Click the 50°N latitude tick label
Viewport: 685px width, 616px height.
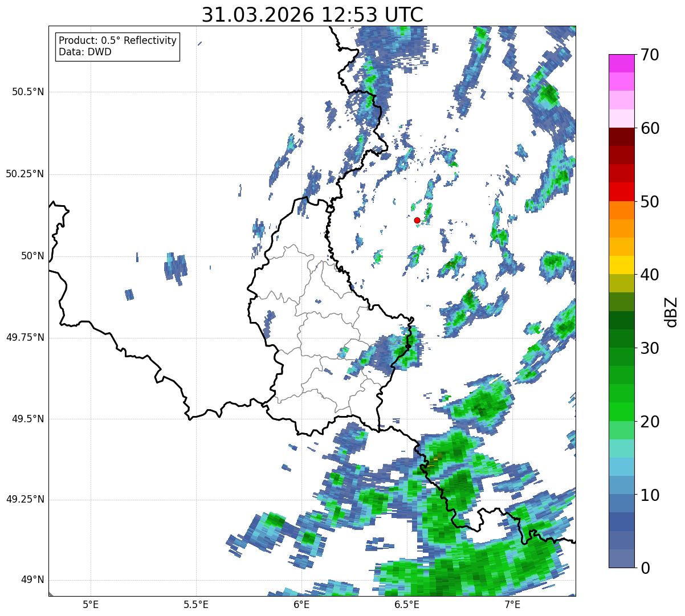33,256
